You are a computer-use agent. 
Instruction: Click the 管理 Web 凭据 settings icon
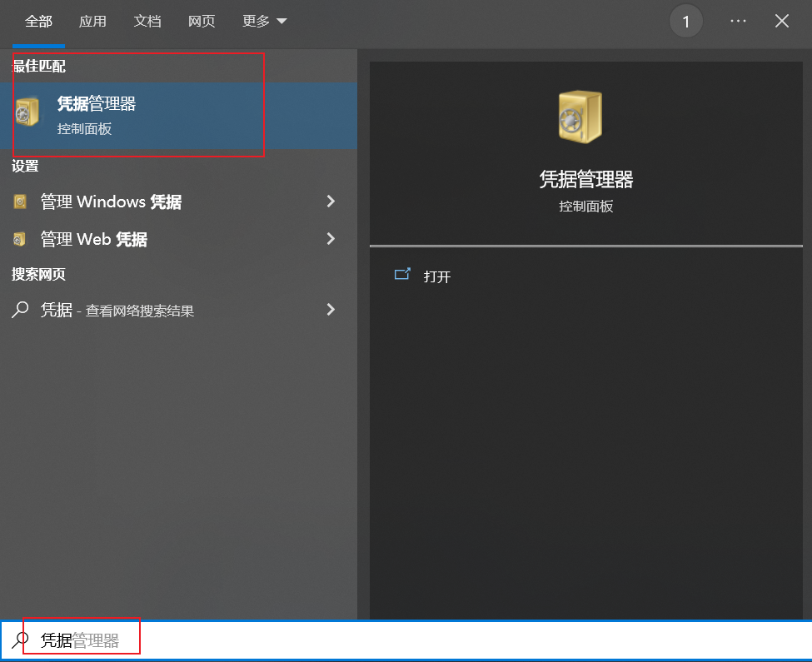click(x=20, y=239)
